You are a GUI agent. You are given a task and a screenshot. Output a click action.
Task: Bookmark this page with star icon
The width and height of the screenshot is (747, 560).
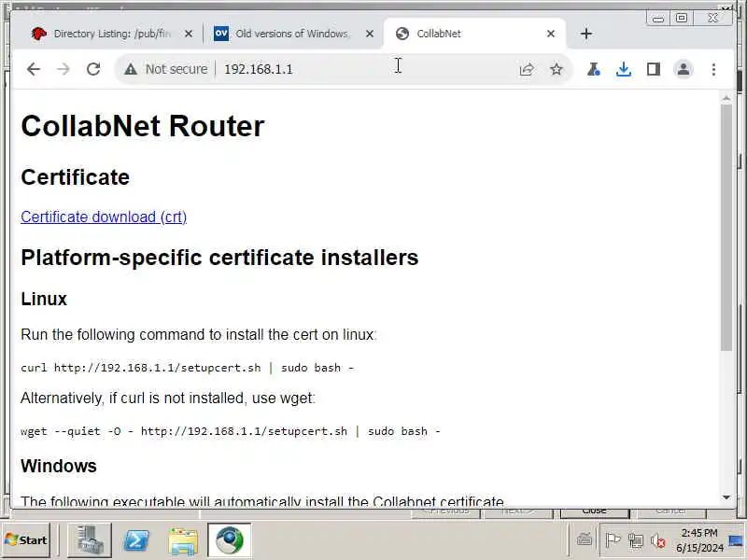tap(556, 69)
